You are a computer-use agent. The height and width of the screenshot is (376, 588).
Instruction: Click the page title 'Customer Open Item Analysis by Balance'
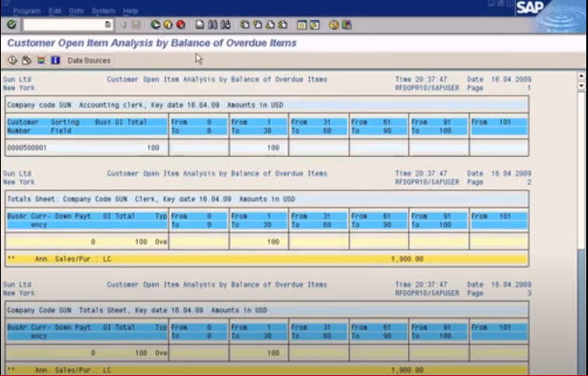point(152,43)
